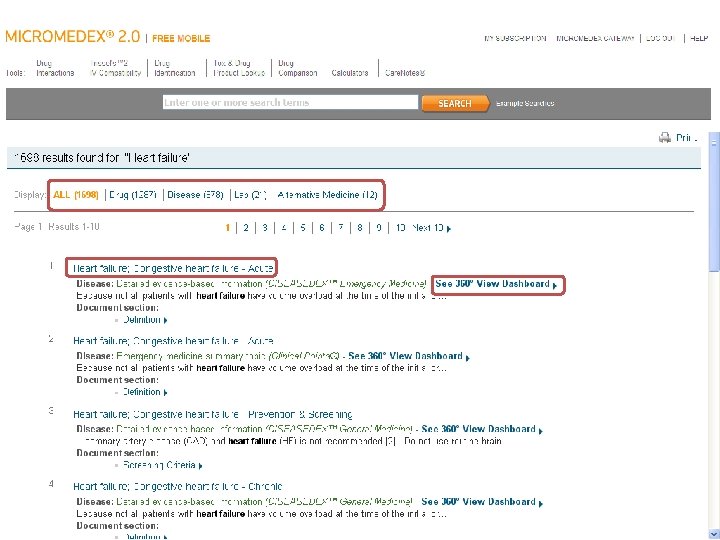Open CareNotes tool

[405, 73]
